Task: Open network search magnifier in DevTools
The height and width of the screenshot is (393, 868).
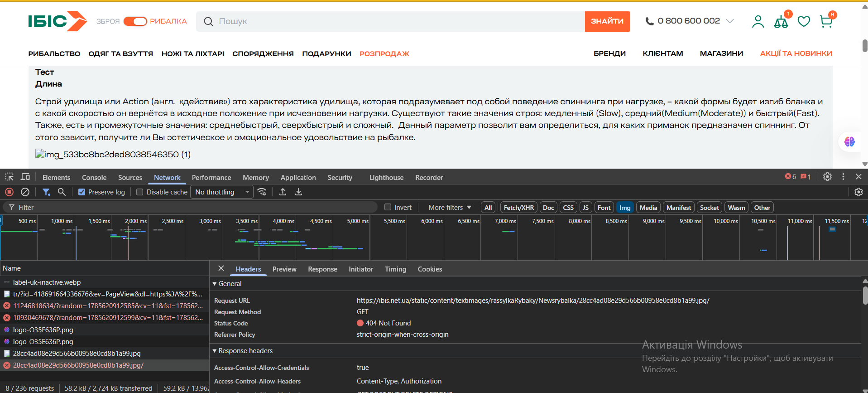Action: (62, 192)
